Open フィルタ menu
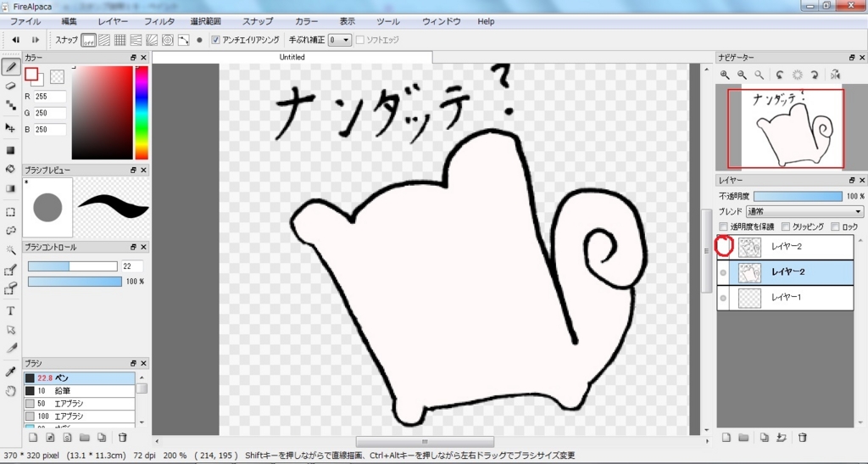Viewport: 868px width, 464px height. (x=159, y=21)
